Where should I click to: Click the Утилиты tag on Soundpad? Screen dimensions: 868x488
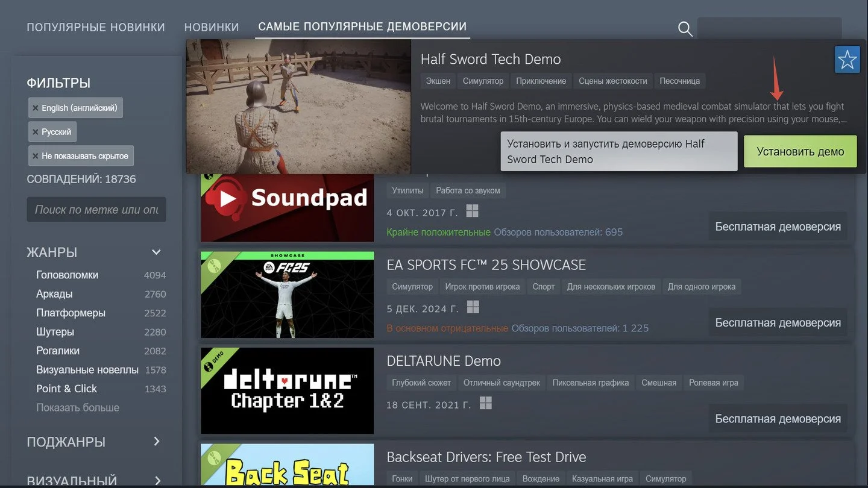click(x=407, y=190)
